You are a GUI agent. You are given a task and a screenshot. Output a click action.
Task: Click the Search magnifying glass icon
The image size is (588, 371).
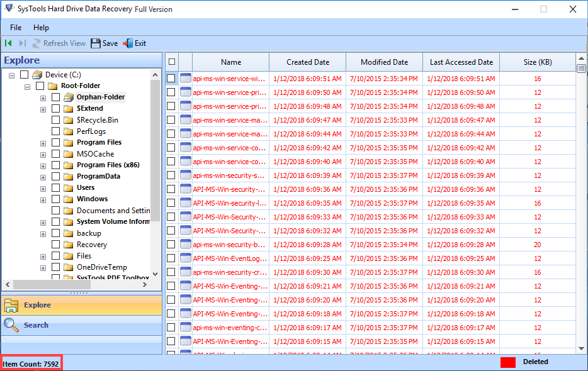[x=11, y=325]
